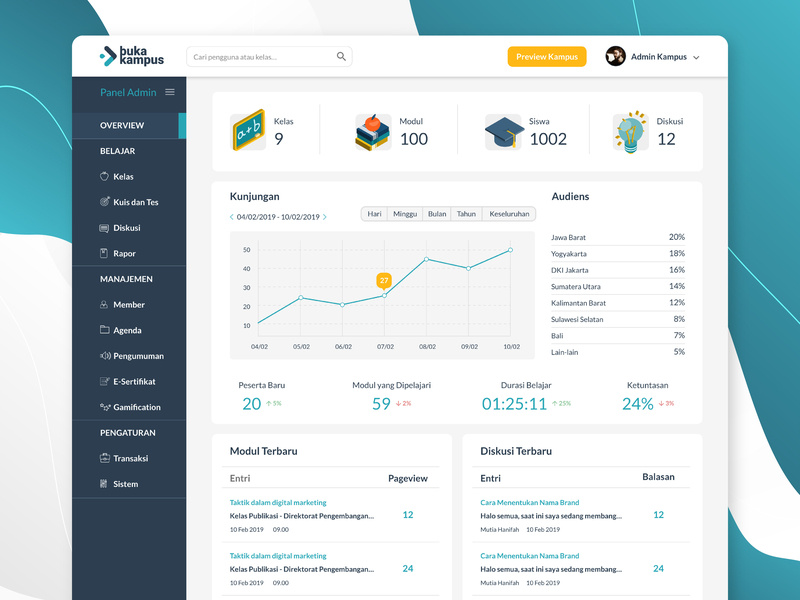The image size is (800, 600).
Task: Click the forward arrow next to date range
Action: pyautogui.click(x=323, y=214)
